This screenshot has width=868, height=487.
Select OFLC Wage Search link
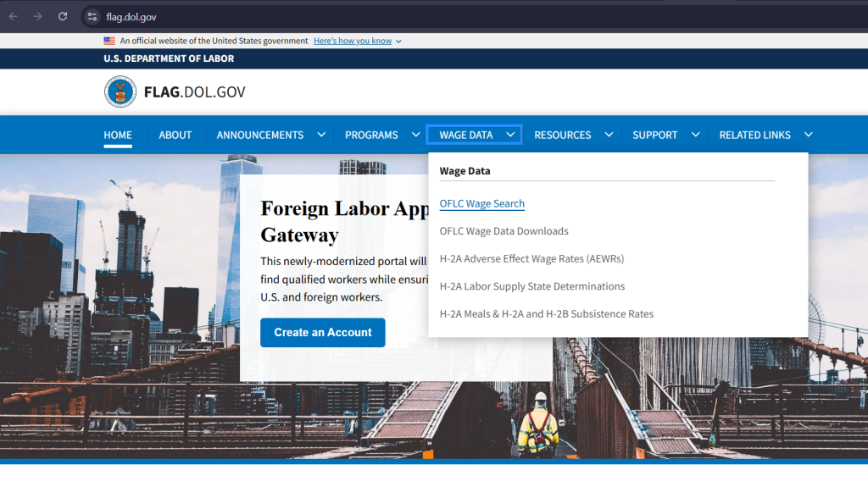(x=481, y=203)
